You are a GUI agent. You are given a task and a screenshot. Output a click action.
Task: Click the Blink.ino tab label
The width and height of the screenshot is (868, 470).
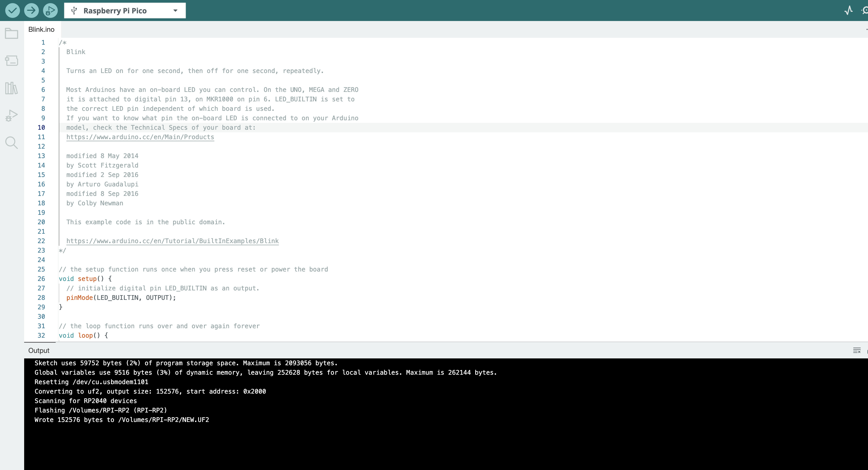[41, 29]
